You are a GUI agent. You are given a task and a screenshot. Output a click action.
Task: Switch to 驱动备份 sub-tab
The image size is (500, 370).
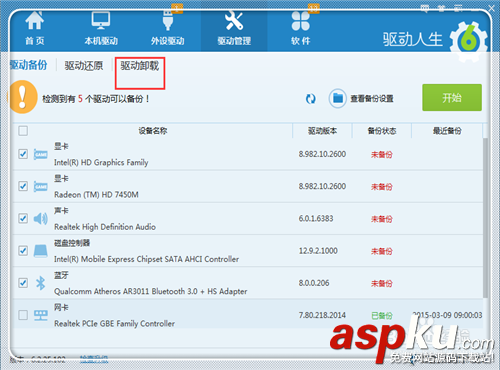pos(28,65)
